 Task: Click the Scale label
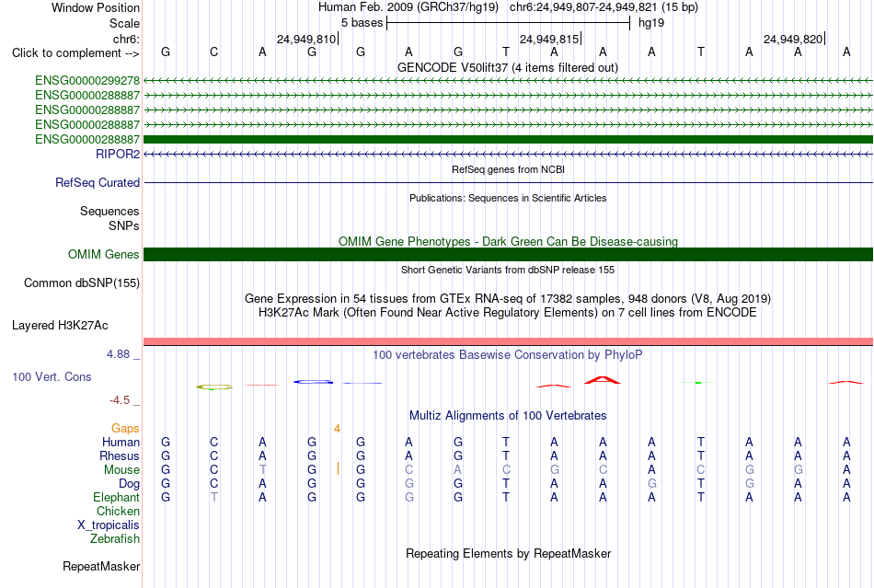[x=124, y=24]
